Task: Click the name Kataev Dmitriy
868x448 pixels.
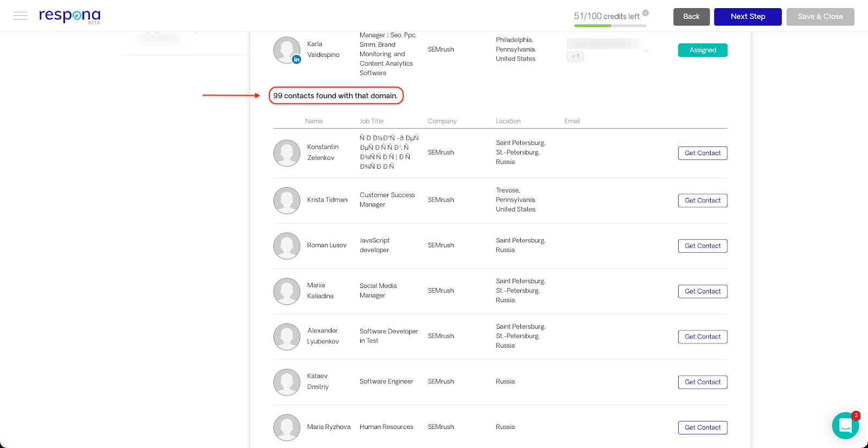Action: 318,381
